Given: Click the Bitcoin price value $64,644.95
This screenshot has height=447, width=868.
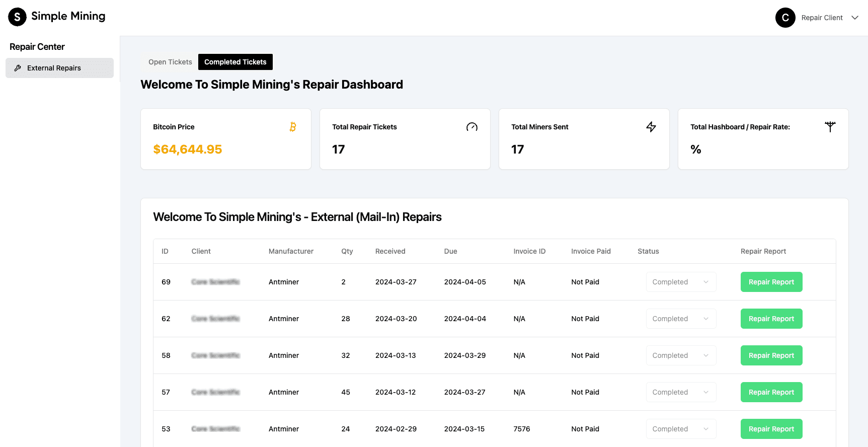Looking at the screenshot, I should (188, 150).
